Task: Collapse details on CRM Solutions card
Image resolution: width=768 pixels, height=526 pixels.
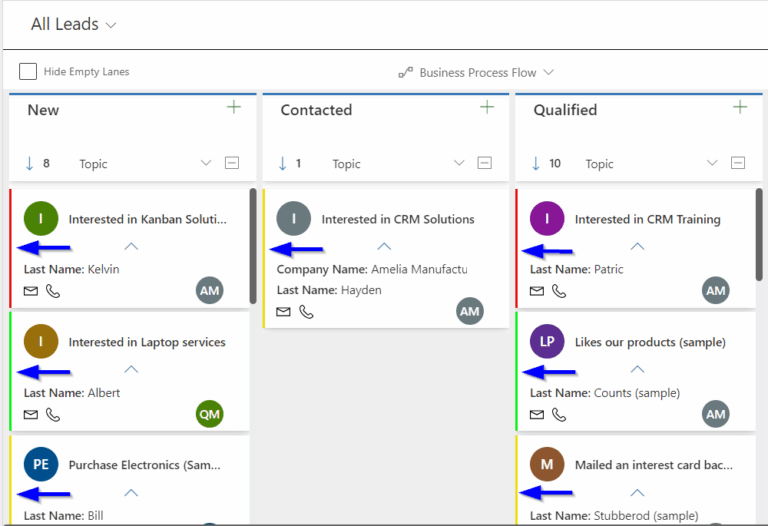Action: tap(384, 246)
